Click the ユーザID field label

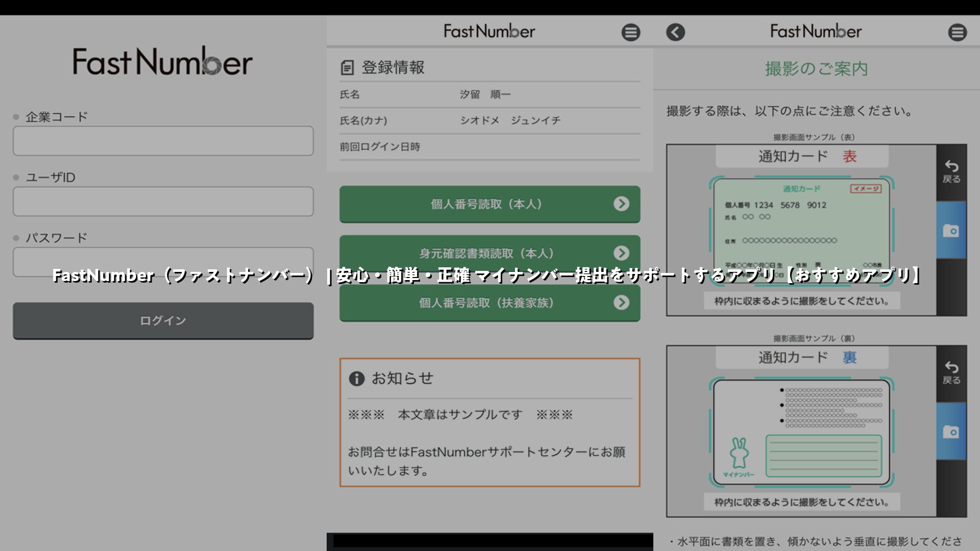pos(51,178)
